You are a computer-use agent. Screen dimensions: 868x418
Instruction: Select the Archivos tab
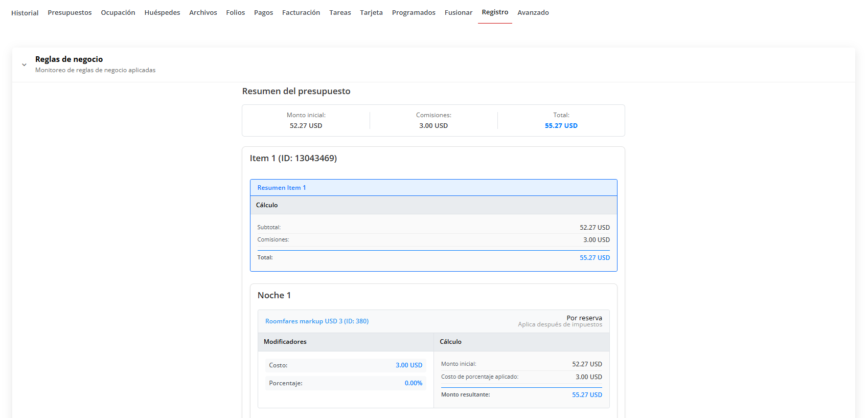click(203, 13)
